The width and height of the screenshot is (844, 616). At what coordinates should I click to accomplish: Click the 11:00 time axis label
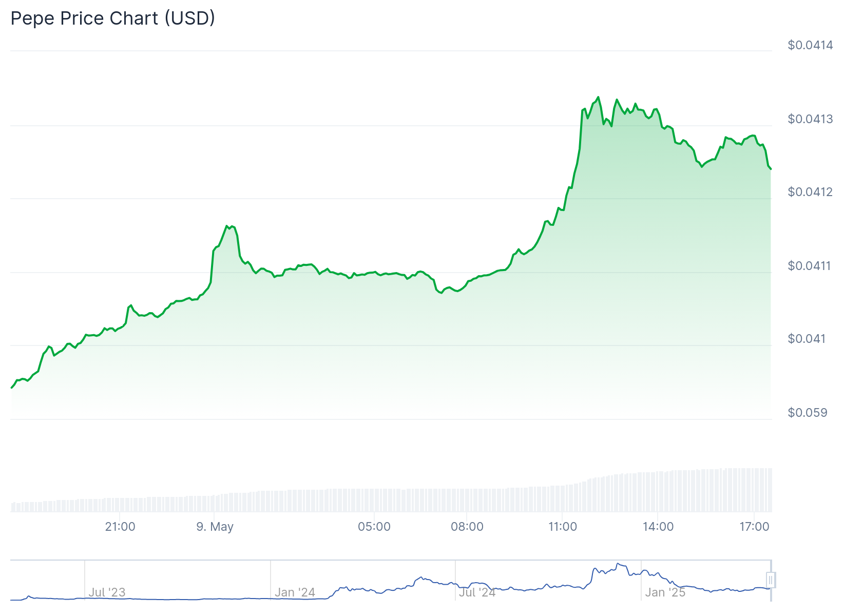pyautogui.click(x=563, y=527)
